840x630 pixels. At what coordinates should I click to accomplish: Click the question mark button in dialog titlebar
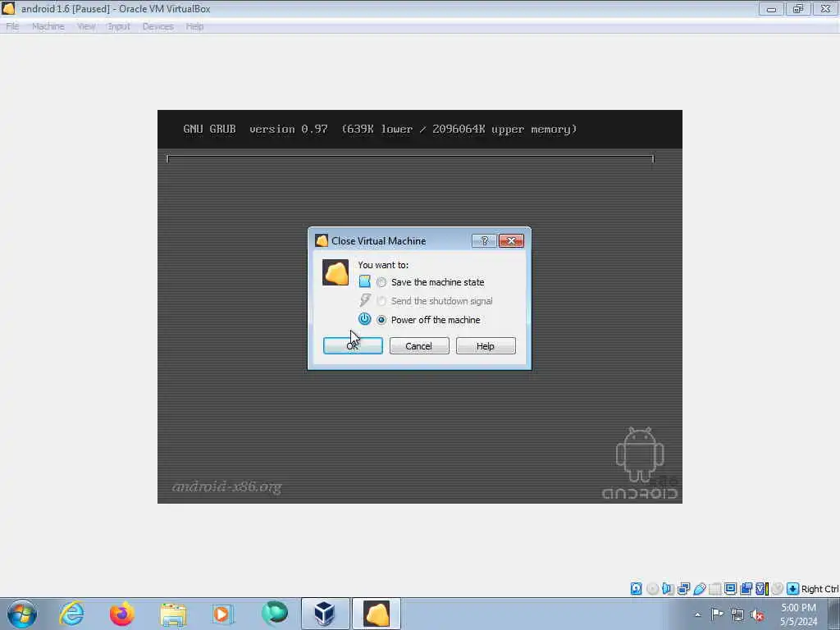[484, 241]
